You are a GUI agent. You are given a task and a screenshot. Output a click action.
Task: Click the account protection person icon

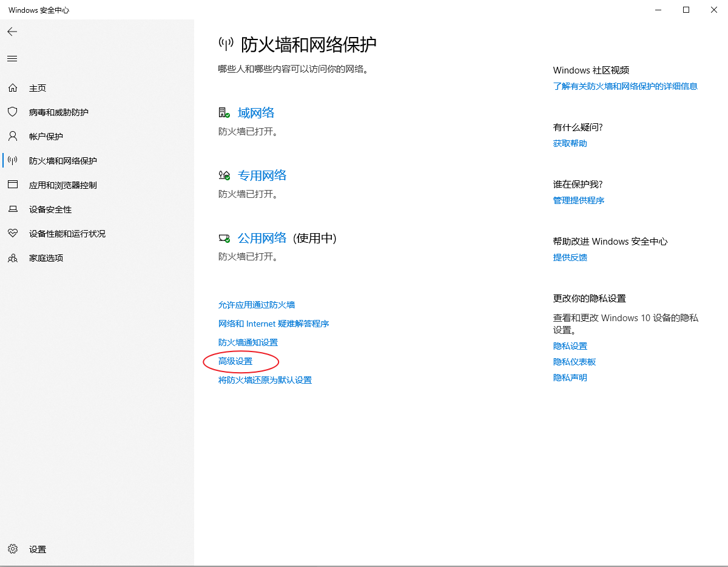12,137
